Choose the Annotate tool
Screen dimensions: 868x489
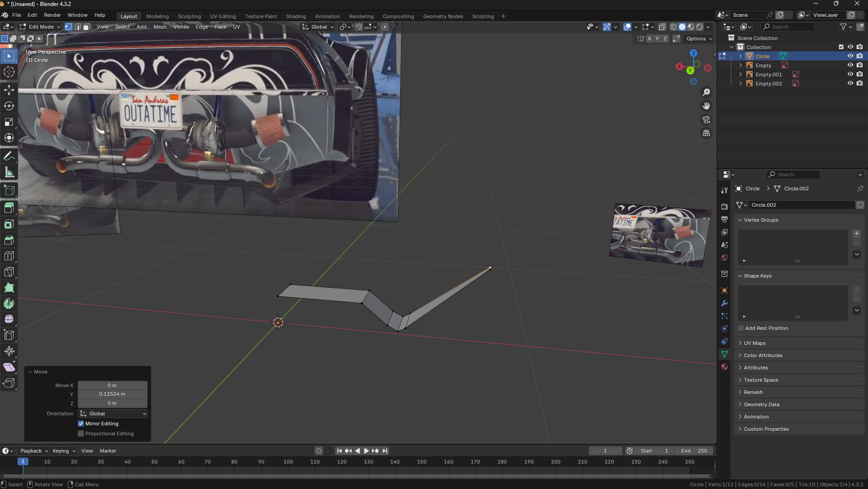coord(9,156)
